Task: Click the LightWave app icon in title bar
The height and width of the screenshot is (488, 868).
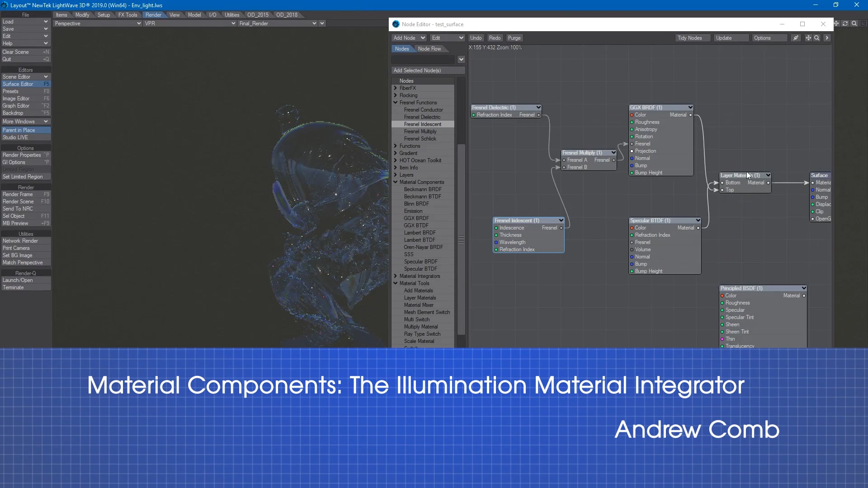Action: (x=5, y=5)
